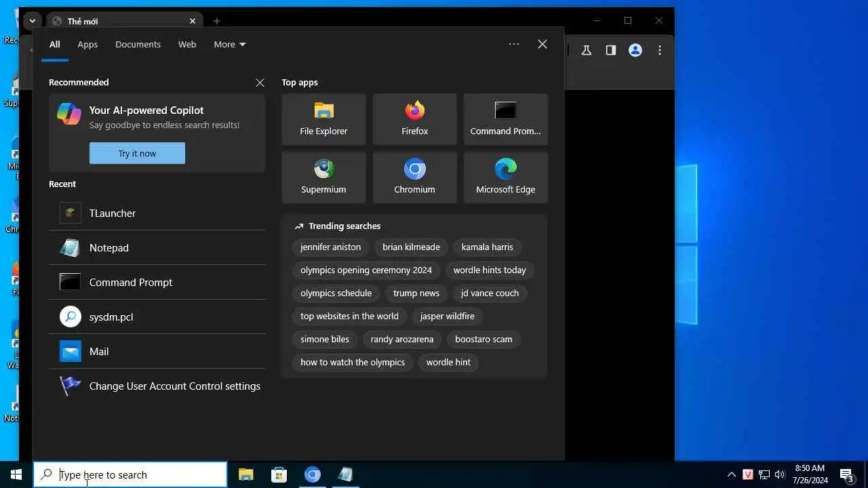Open search panel options ellipsis
868x488 pixels.
point(514,44)
